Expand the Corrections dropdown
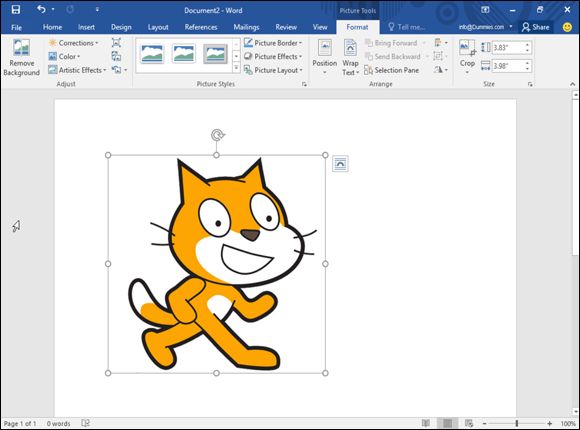Image resolution: width=580 pixels, height=430 pixels. tap(74, 43)
